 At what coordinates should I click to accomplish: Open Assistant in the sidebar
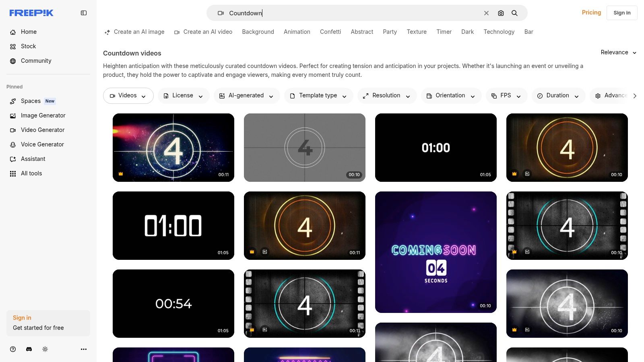coord(48,159)
